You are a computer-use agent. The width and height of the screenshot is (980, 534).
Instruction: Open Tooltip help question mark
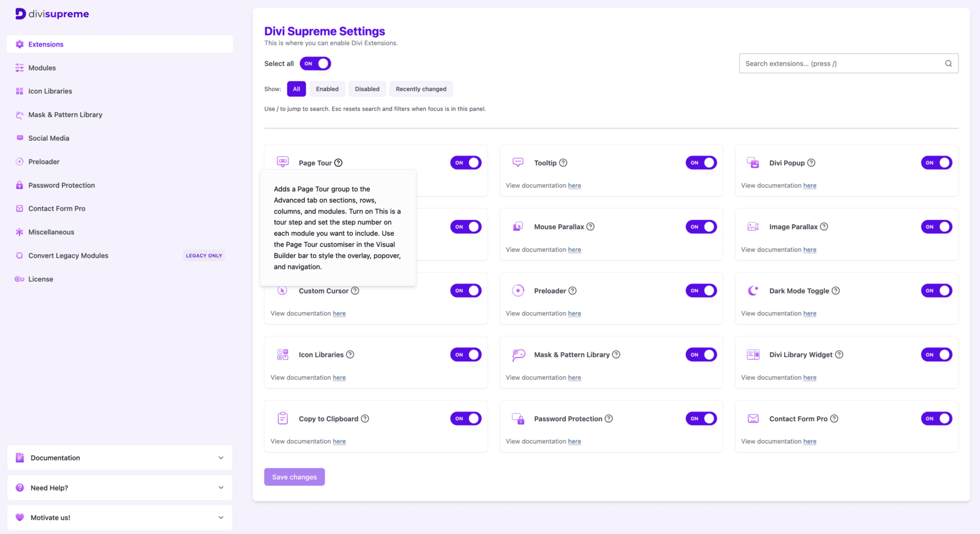(563, 163)
